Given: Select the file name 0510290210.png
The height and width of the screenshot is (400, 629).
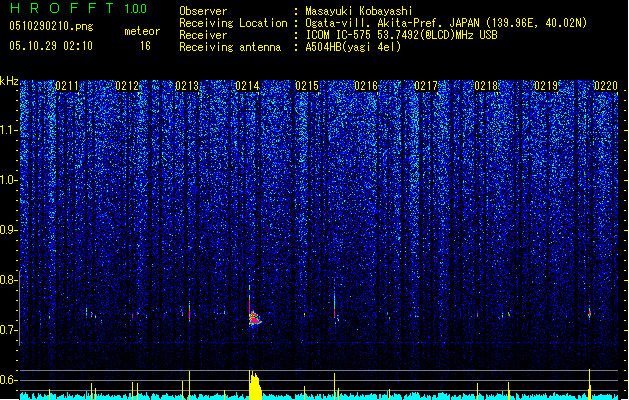Looking at the screenshot, I should [51, 26].
